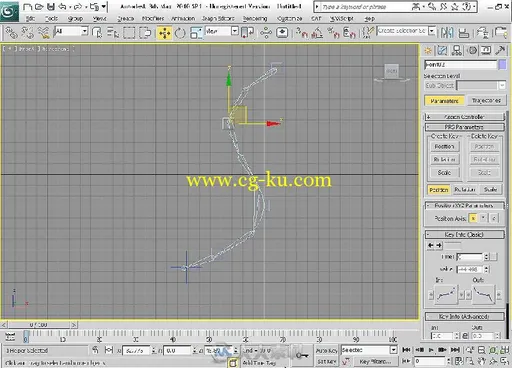Open the Rendering menu
This screenshot has height=368, width=512.
(x=255, y=19)
